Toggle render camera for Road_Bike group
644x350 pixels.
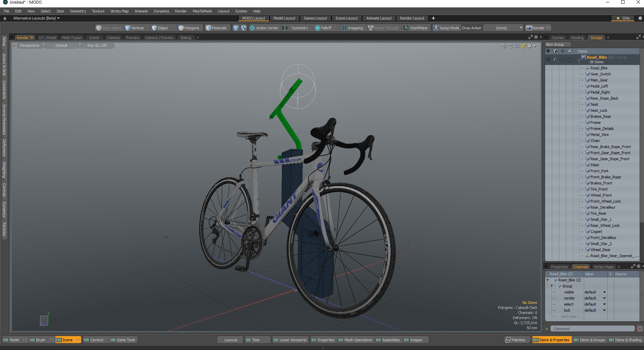(x=555, y=60)
